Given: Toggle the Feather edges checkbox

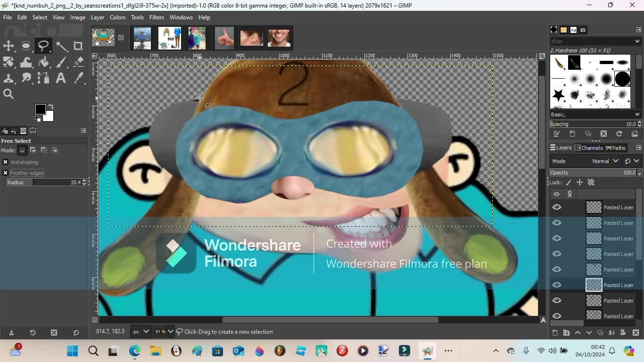Looking at the screenshot, I should [6, 173].
